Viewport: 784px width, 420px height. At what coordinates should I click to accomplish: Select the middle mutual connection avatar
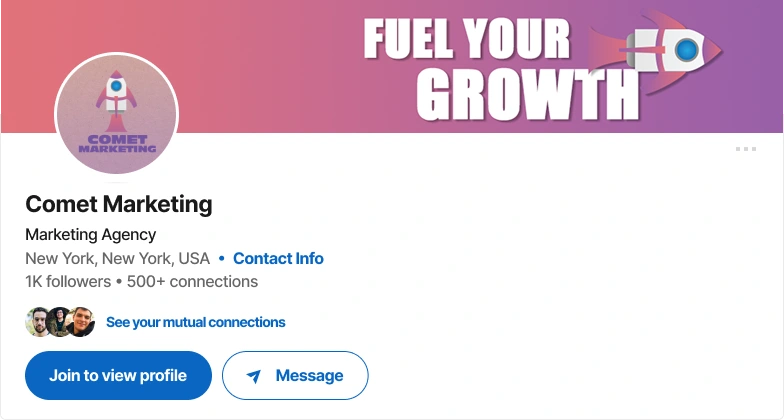(60, 322)
